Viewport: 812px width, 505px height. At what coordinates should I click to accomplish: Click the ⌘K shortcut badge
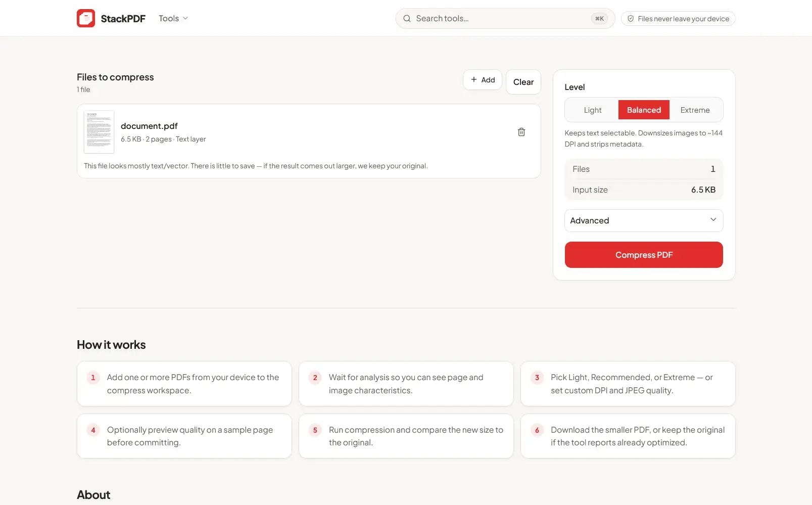point(599,19)
